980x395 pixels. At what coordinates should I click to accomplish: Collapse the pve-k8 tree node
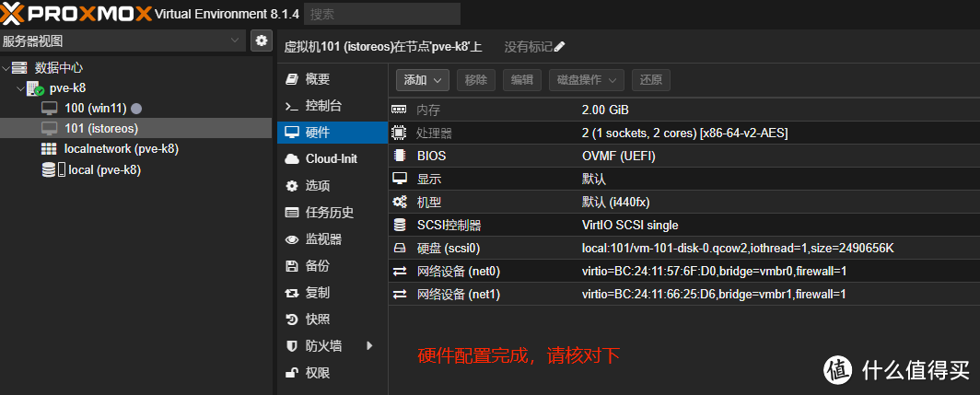click(20, 88)
